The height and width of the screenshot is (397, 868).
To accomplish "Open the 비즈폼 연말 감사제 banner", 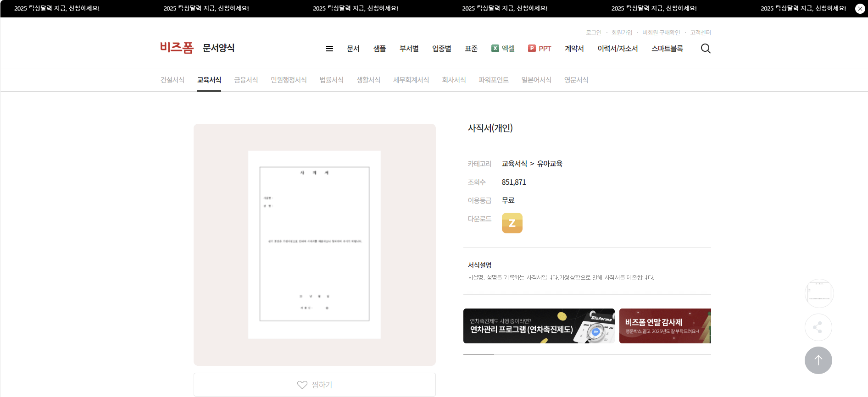I will pos(665,326).
